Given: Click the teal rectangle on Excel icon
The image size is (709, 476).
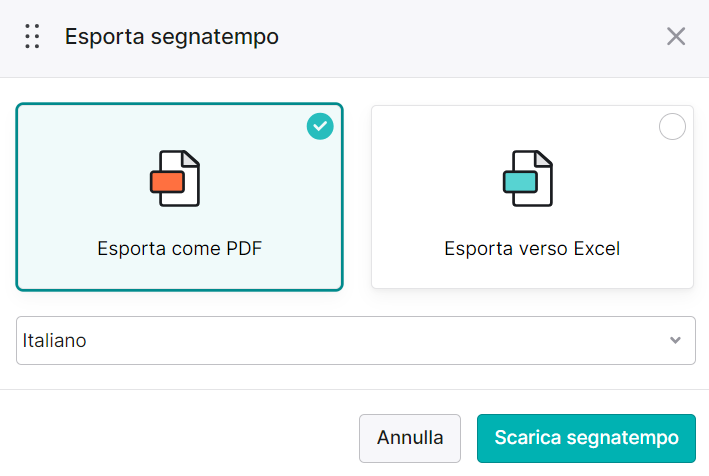Looking at the screenshot, I should coord(520,182).
